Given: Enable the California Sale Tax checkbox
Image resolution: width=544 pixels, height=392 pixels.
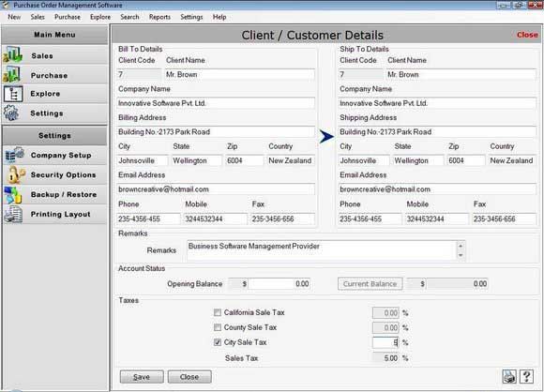Looking at the screenshot, I should pyautogui.click(x=218, y=312).
